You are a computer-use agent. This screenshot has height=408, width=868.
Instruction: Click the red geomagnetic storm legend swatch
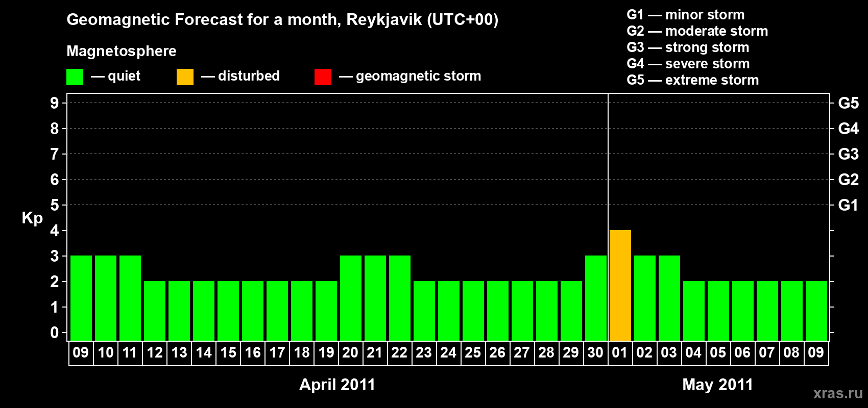coord(323,77)
